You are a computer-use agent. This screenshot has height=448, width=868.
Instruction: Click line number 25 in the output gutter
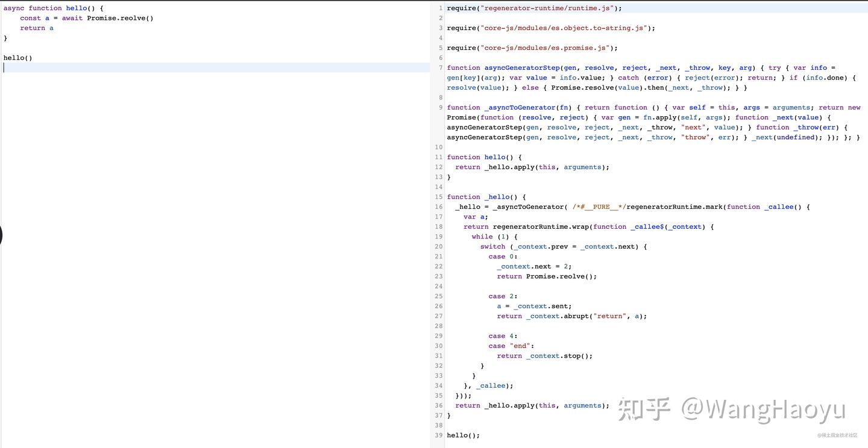click(x=438, y=296)
